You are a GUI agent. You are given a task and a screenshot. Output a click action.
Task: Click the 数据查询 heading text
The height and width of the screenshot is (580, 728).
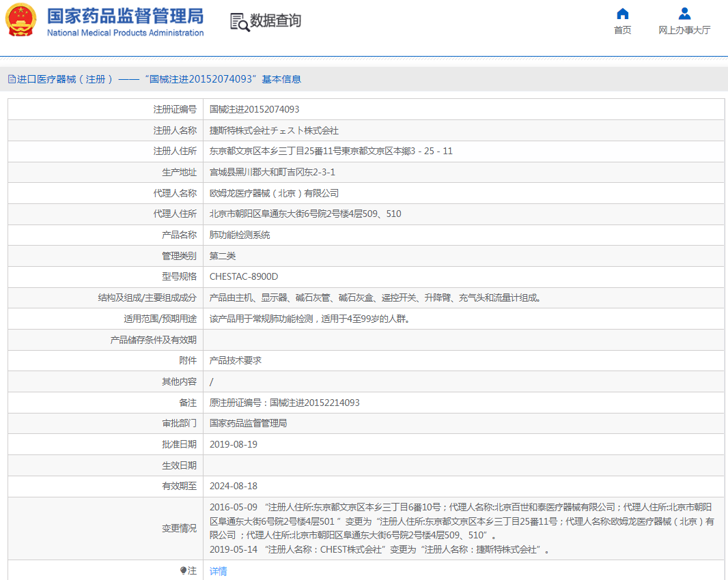click(275, 21)
